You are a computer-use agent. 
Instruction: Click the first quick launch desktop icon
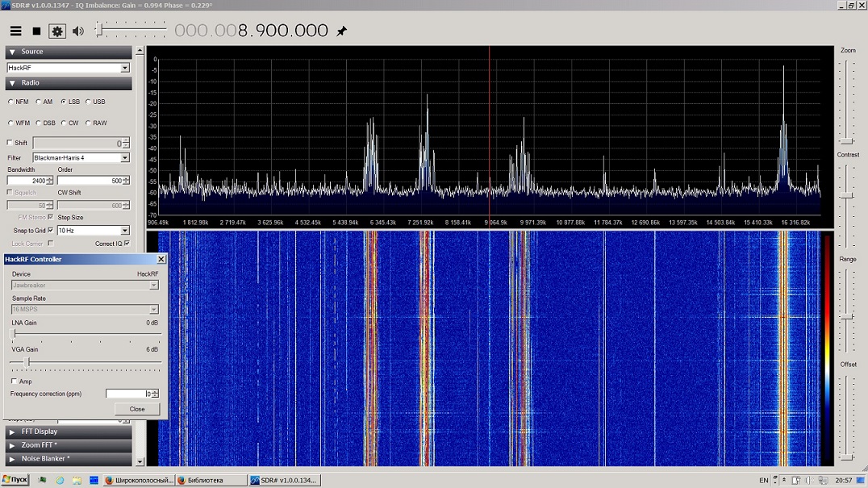[x=42, y=480]
